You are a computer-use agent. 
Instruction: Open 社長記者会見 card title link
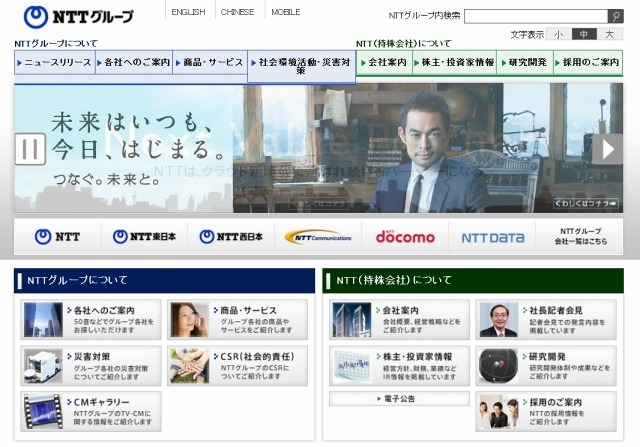click(x=556, y=311)
